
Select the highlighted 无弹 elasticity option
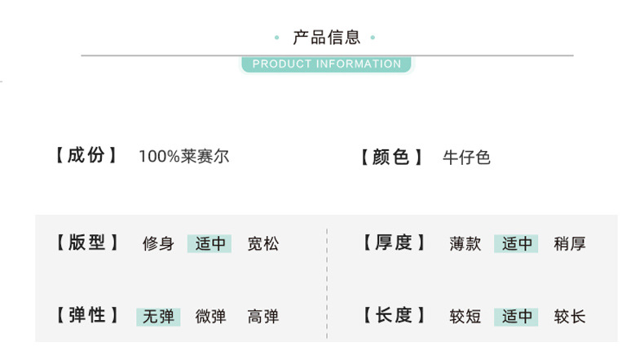tap(158, 317)
